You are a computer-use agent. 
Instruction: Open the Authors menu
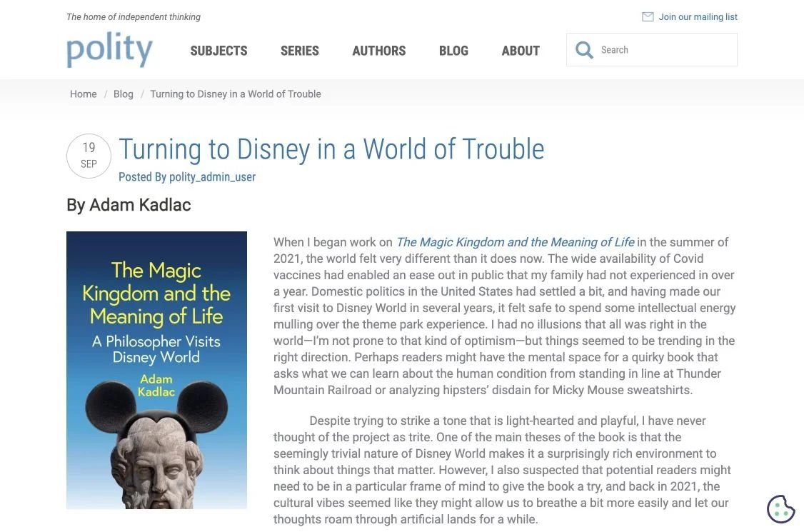click(379, 51)
